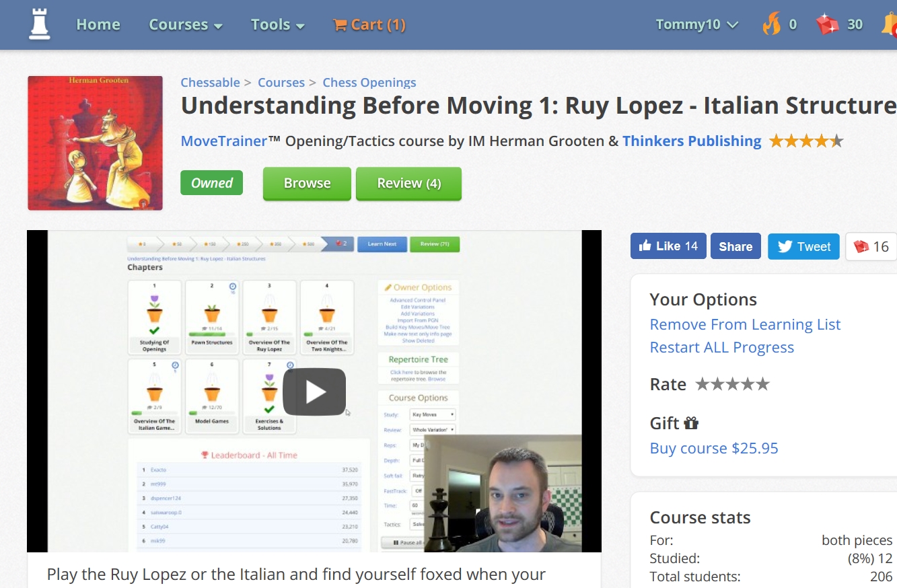Image resolution: width=897 pixels, height=588 pixels.
Task: Click the shopping cart icon
Action: (340, 25)
